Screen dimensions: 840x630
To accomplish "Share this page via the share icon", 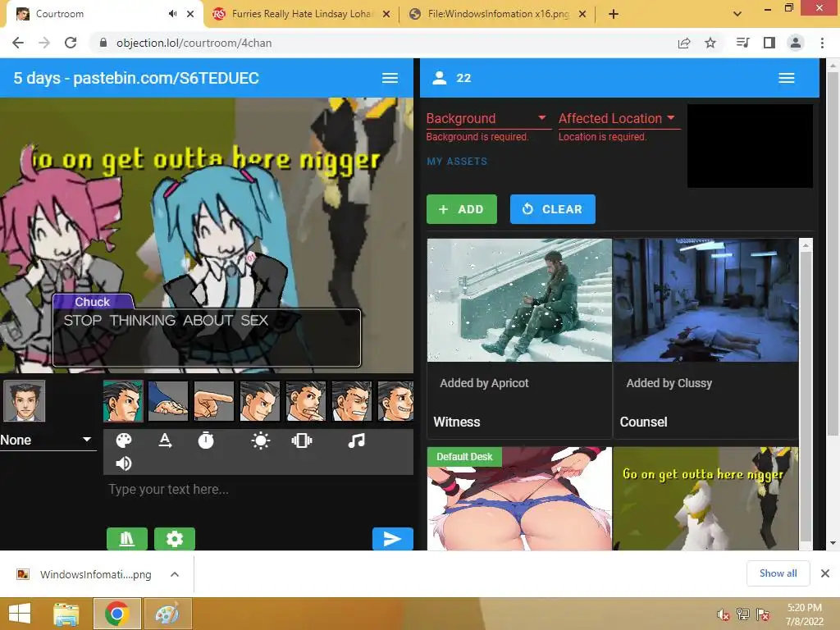I will 684,43.
